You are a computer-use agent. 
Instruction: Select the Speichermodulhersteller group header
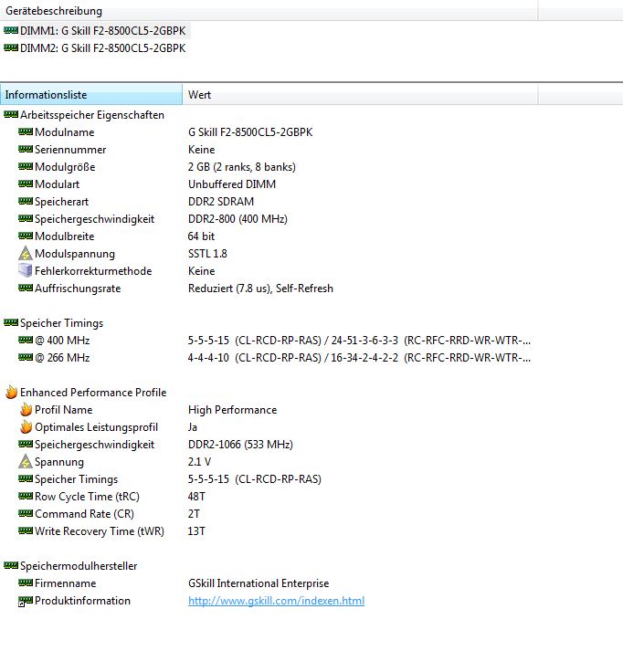pos(79,566)
